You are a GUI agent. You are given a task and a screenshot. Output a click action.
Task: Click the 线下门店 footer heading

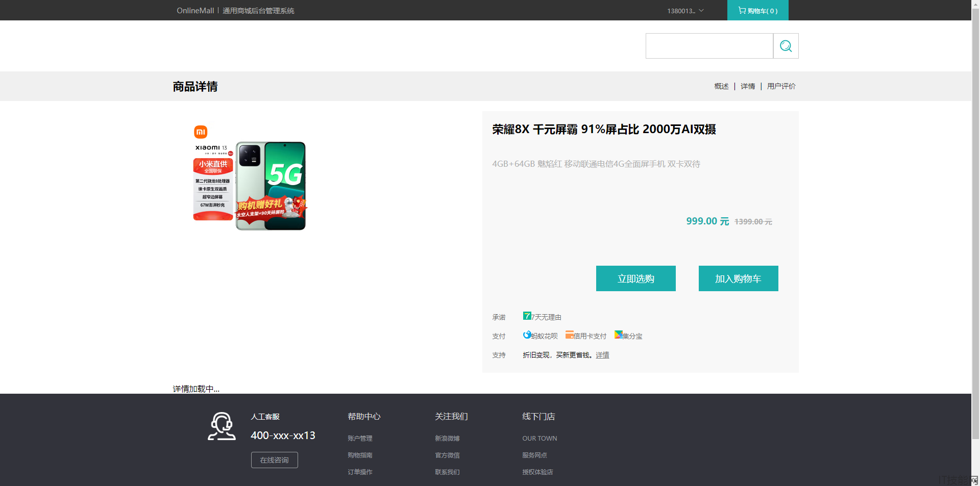pyautogui.click(x=538, y=417)
